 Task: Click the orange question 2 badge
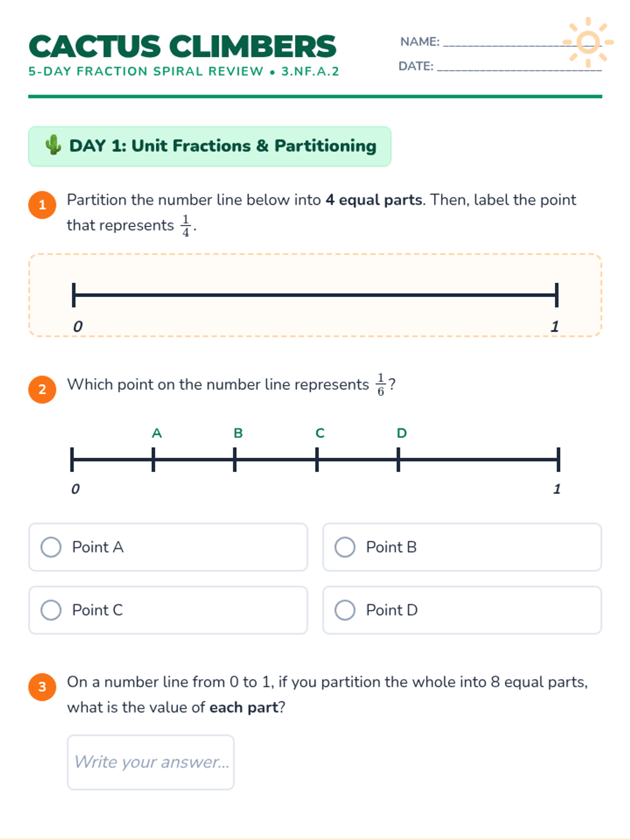coord(43,390)
